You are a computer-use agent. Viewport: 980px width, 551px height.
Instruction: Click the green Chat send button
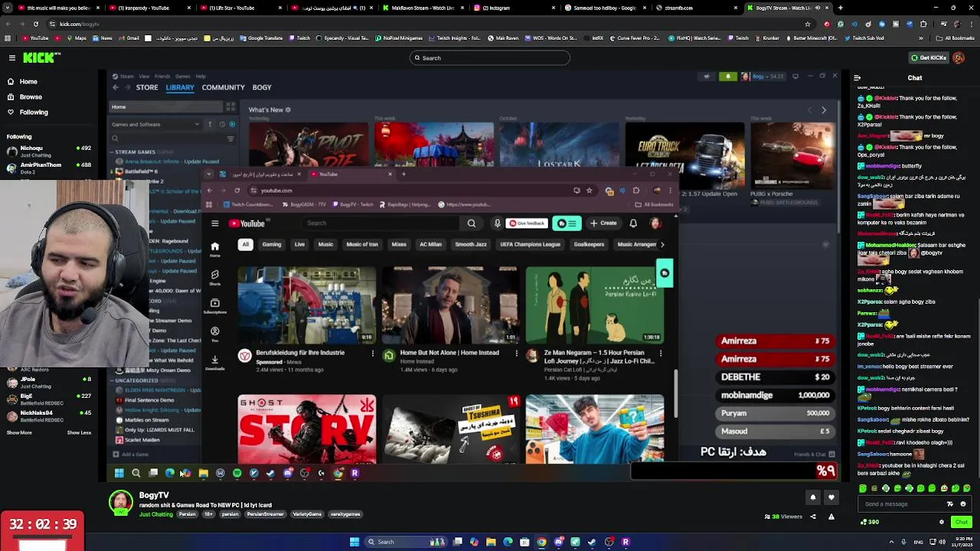pos(962,522)
